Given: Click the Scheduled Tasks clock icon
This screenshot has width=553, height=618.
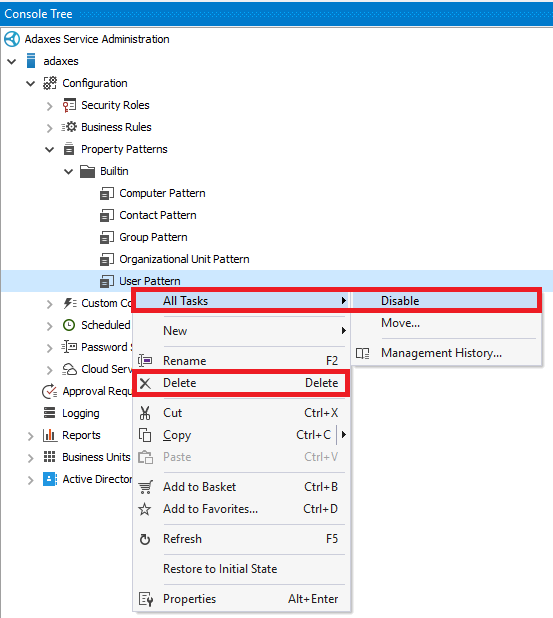Looking at the screenshot, I should pos(69,325).
